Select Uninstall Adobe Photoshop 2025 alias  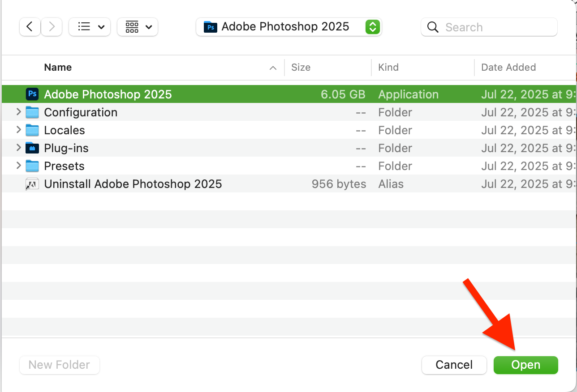coord(133,184)
